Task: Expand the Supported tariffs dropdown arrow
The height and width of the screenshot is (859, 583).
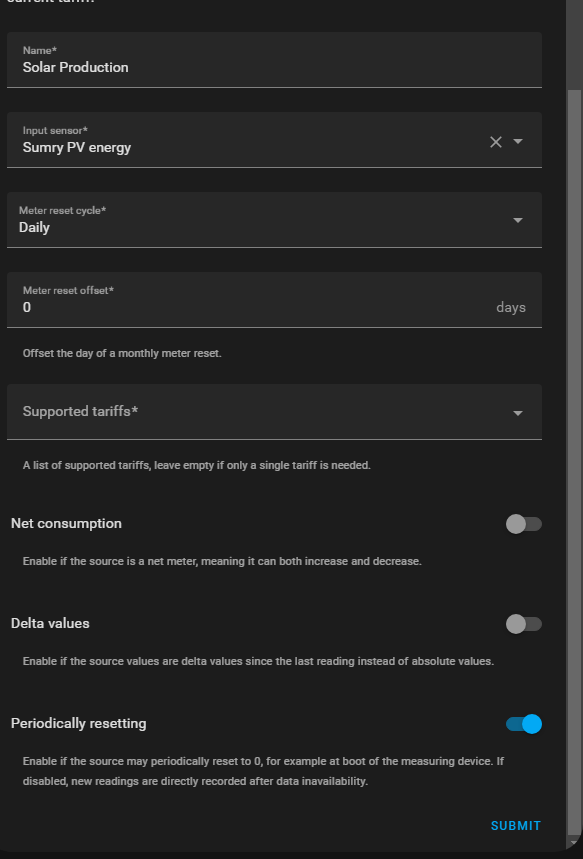Action: click(x=519, y=412)
